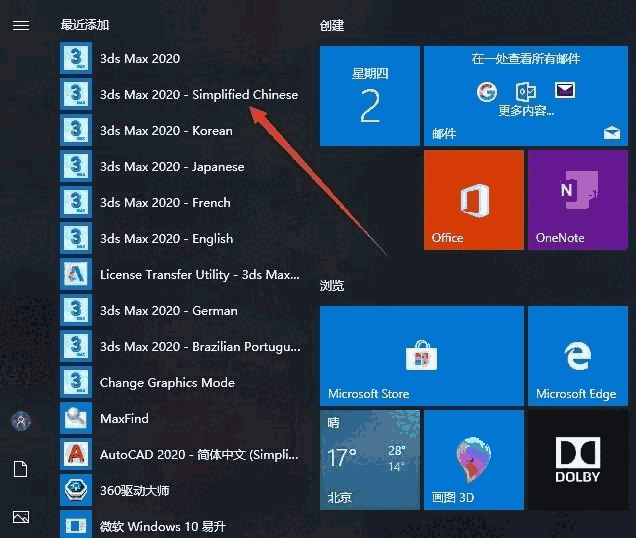636x538 pixels.
Task: Click the 创建 group header
Action: (x=332, y=26)
